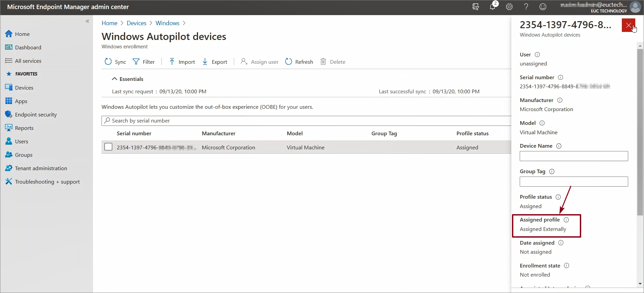Sort by Model column header
The height and width of the screenshot is (293, 644).
pos(295,133)
